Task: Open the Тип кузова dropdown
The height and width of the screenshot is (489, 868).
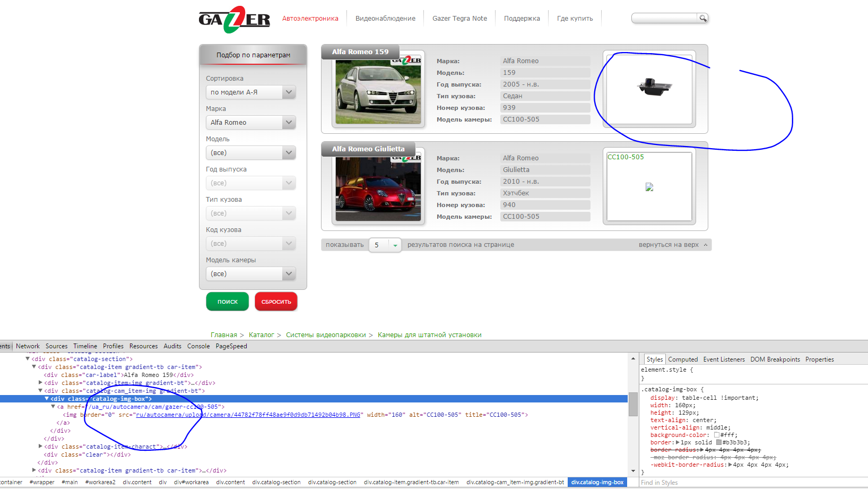Action: (x=251, y=213)
